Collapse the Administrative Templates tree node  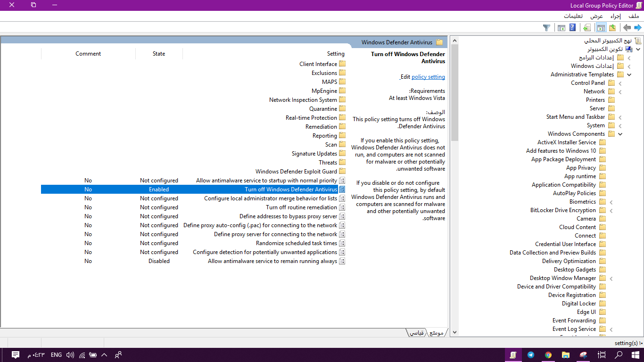click(629, 74)
